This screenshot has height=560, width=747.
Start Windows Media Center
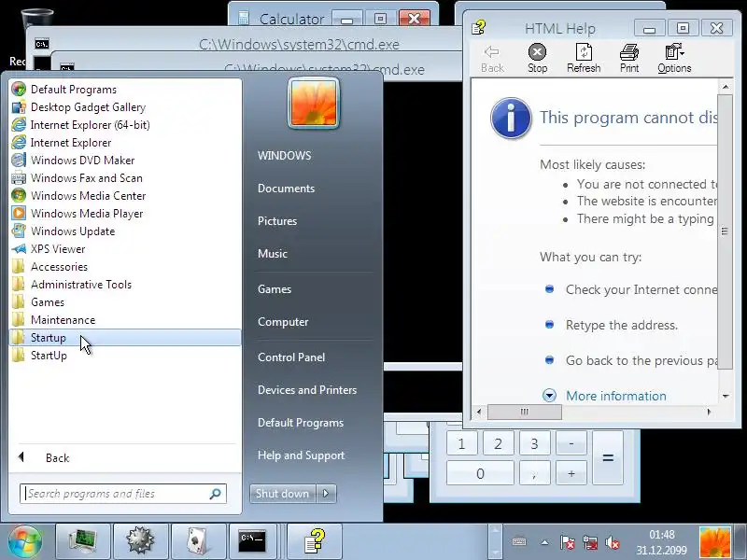125,196
